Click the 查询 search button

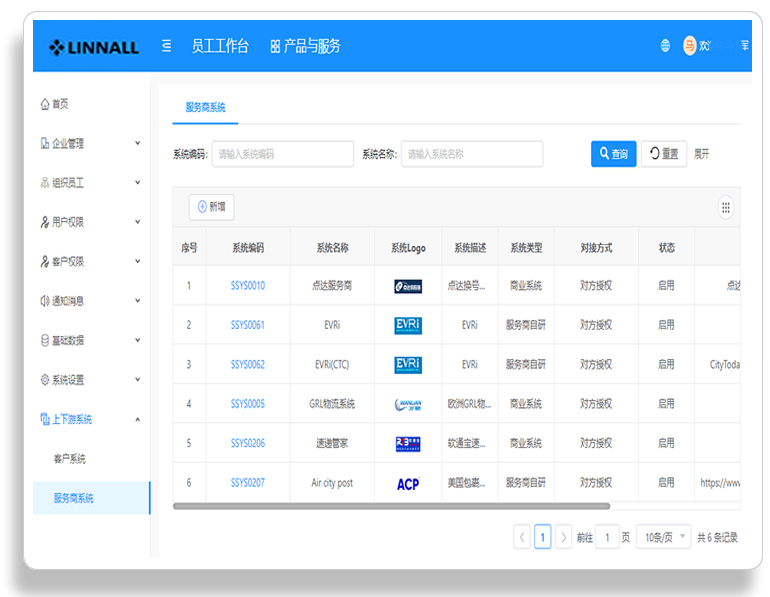click(x=613, y=154)
